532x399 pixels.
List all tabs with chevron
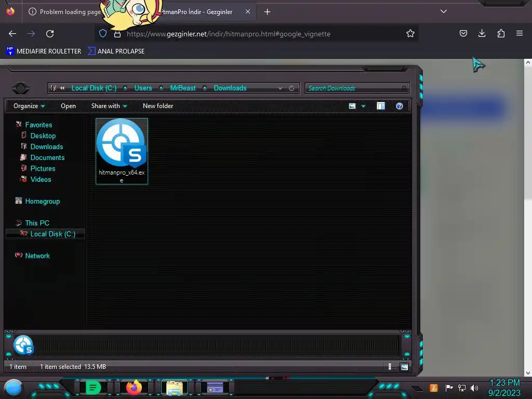tap(444, 11)
